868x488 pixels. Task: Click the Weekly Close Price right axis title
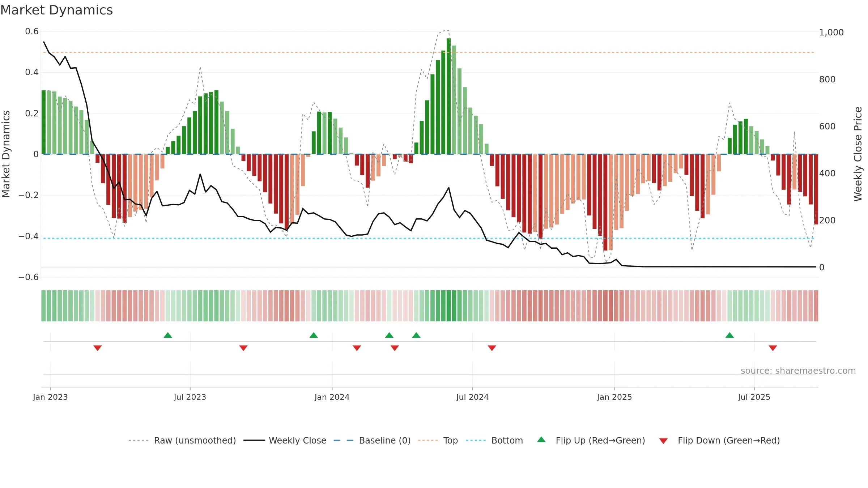tap(858, 154)
